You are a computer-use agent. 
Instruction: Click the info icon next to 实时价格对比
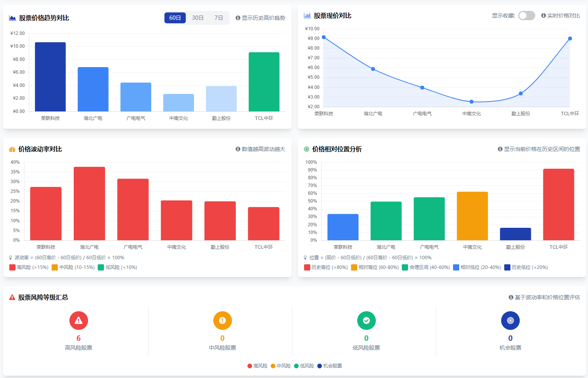(x=543, y=16)
